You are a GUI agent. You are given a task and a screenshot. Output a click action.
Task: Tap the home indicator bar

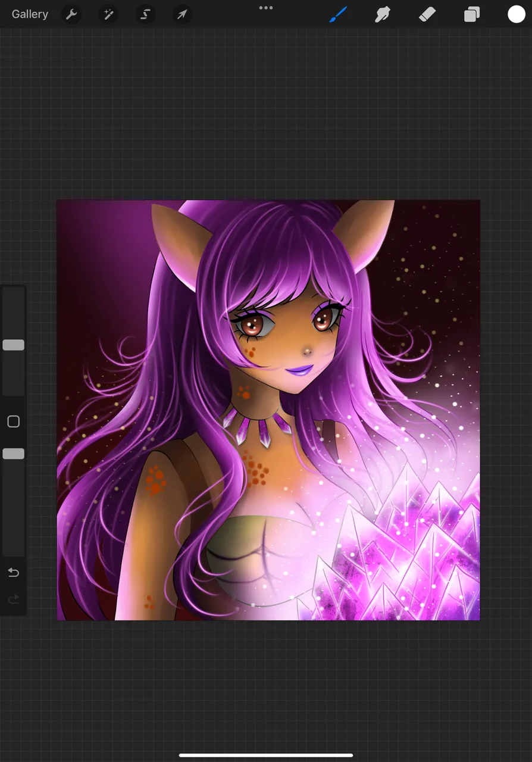coord(266,755)
